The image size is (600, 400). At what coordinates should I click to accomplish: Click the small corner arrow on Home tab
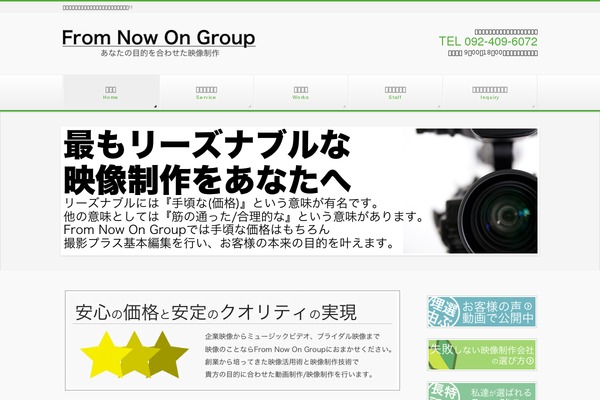click(x=155, y=106)
